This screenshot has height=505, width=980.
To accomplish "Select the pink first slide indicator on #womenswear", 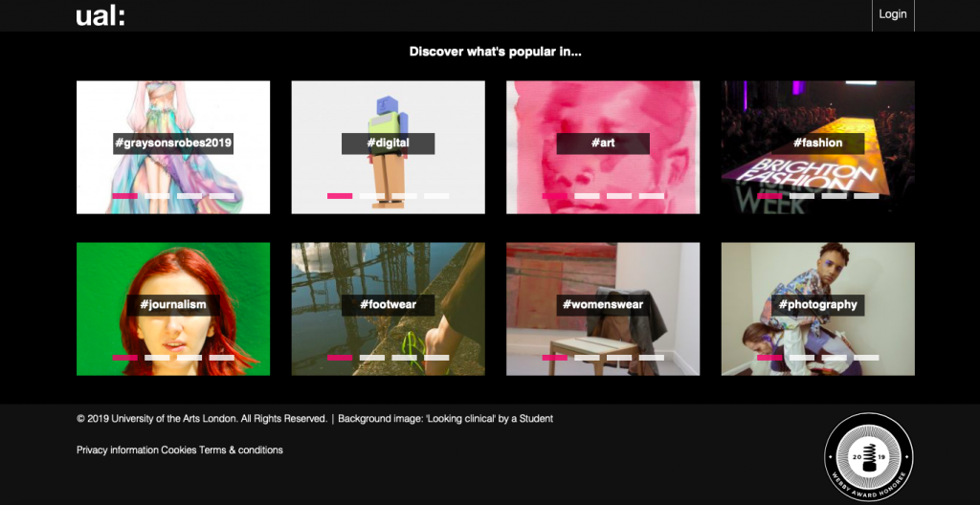I will pos(555,358).
